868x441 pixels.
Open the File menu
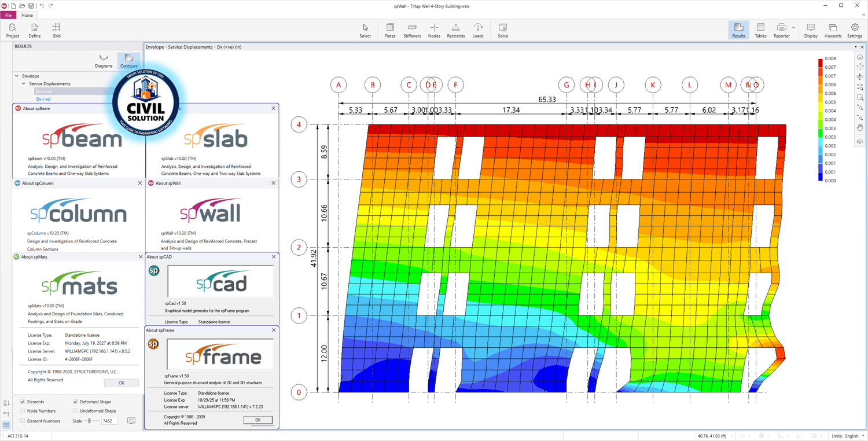point(8,15)
